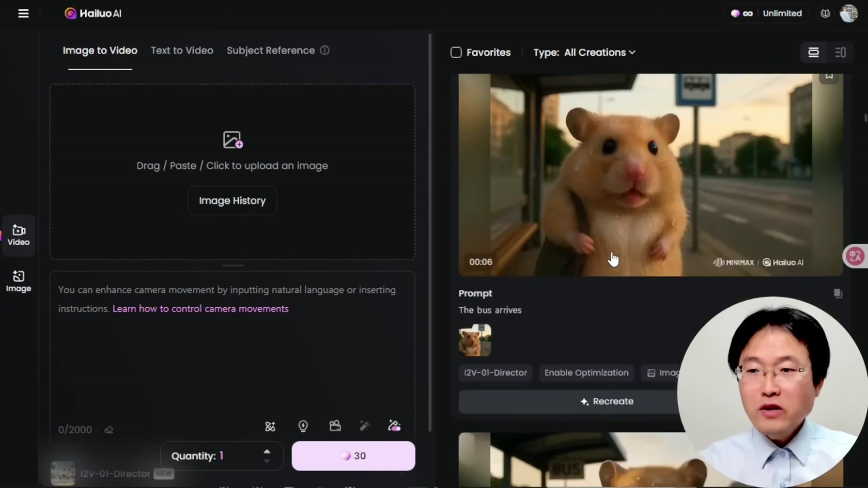Click the Drag / Paste upload area text

point(232,166)
